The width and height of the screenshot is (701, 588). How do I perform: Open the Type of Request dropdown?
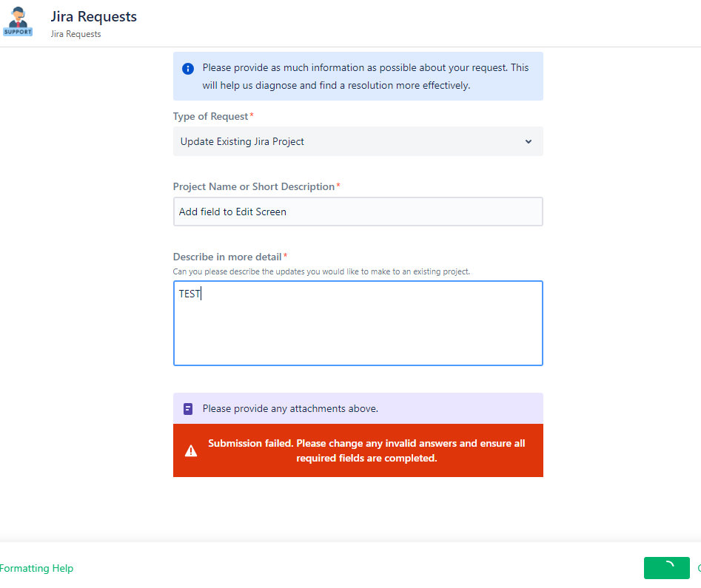pyautogui.click(x=358, y=142)
